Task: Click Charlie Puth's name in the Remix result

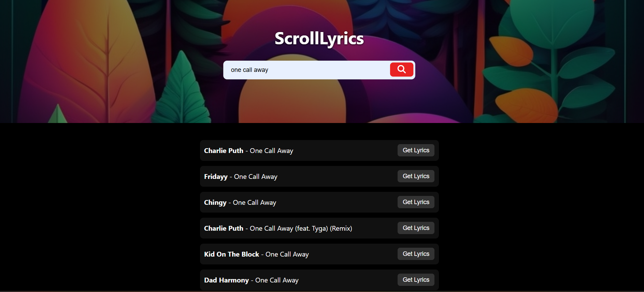Action: pos(224,228)
